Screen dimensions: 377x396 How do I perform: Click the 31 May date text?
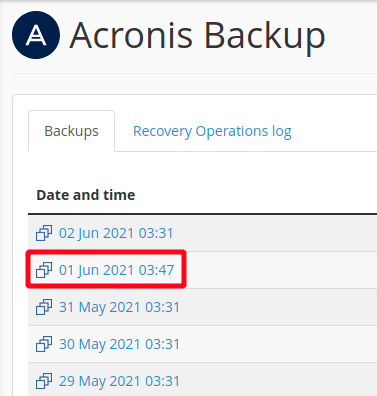pos(82,307)
